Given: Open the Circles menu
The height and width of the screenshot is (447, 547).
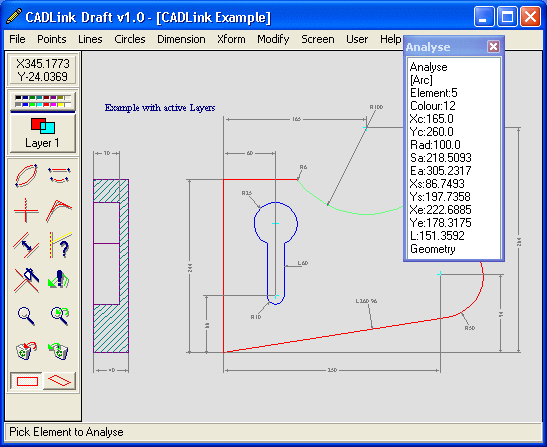Looking at the screenshot, I should tap(130, 39).
